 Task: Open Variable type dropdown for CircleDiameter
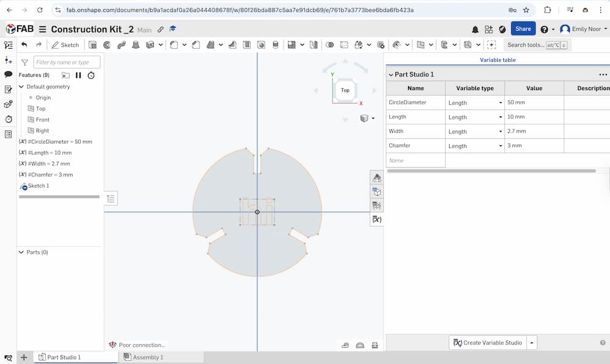(x=500, y=102)
